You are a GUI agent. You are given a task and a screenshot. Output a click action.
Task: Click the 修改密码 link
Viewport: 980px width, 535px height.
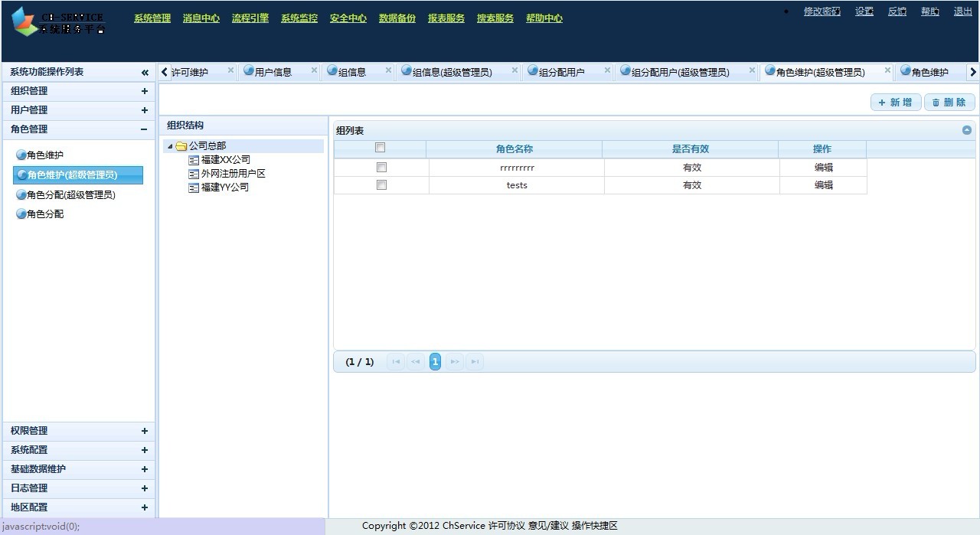point(822,11)
